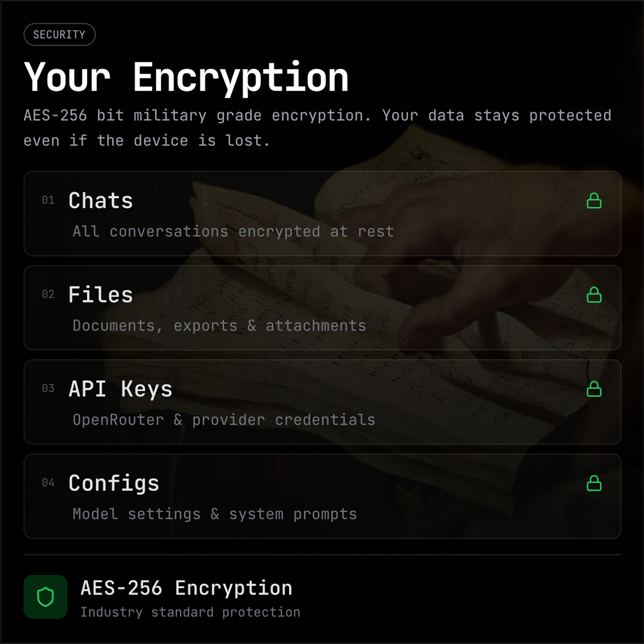Click the 01 number label

tap(48, 200)
